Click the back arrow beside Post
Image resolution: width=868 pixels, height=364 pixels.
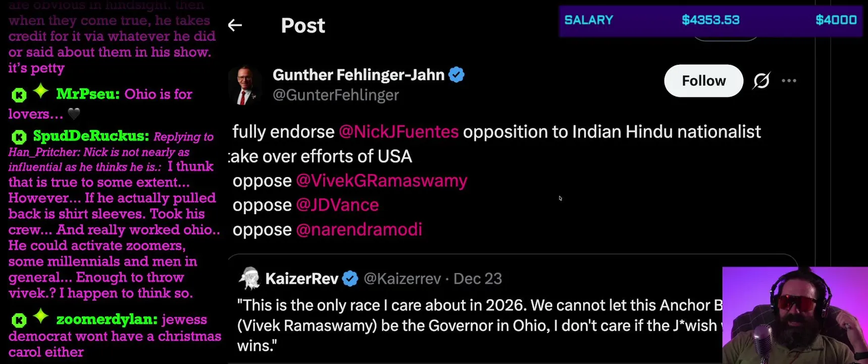pyautogui.click(x=235, y=25)
